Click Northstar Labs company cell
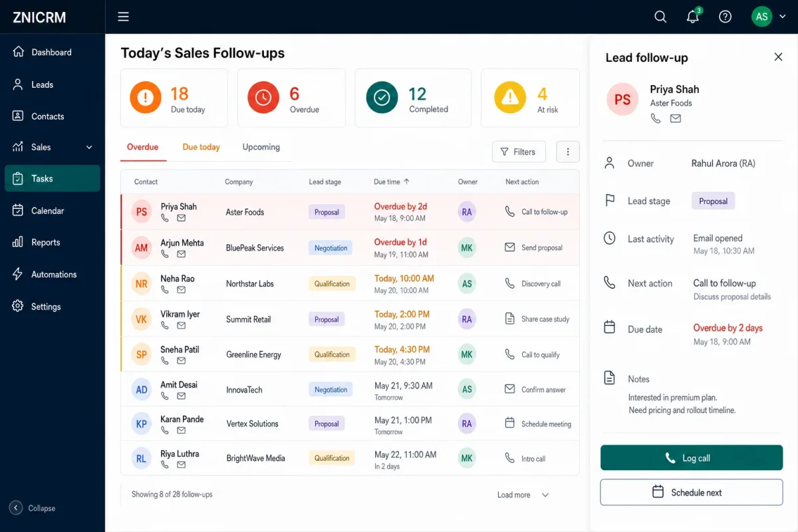This screenshot has width=798, height=532. 250,283
